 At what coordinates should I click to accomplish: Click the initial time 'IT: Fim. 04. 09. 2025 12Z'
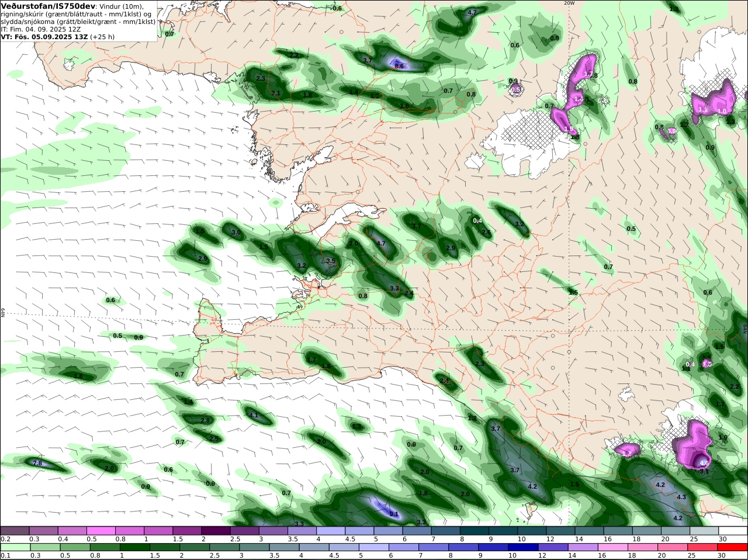pyautogui.click(x=41, y=29)
